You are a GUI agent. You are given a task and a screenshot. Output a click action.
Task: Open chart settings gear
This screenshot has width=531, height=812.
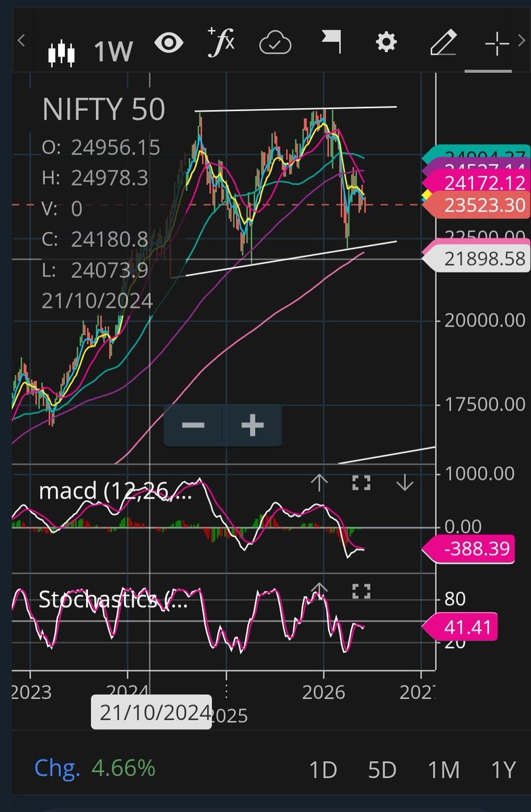(x=386, y=43)
